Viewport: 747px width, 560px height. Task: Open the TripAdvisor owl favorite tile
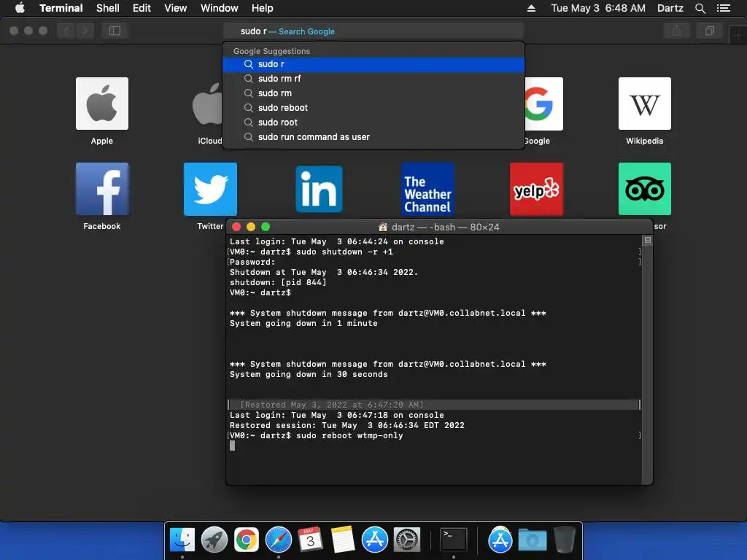point(645,189)
